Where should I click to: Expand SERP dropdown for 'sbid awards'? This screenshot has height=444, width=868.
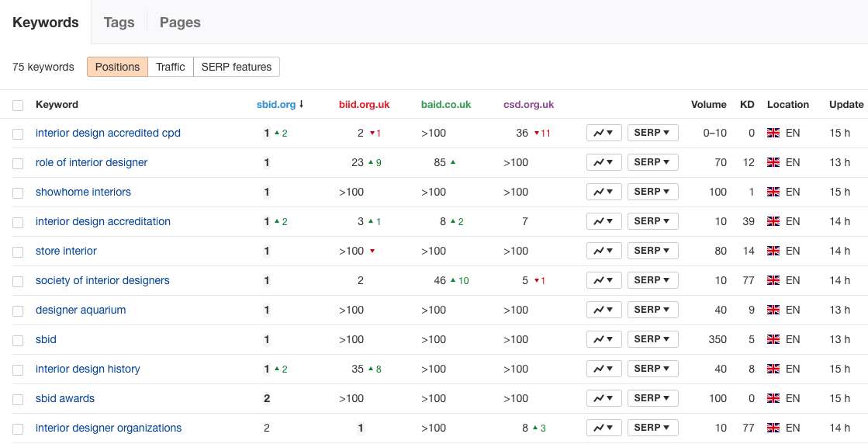tap(652, 398)
